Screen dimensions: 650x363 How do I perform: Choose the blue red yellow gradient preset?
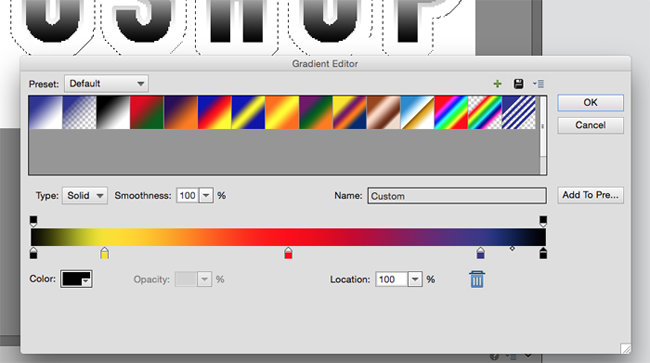(x=215, y=112)
